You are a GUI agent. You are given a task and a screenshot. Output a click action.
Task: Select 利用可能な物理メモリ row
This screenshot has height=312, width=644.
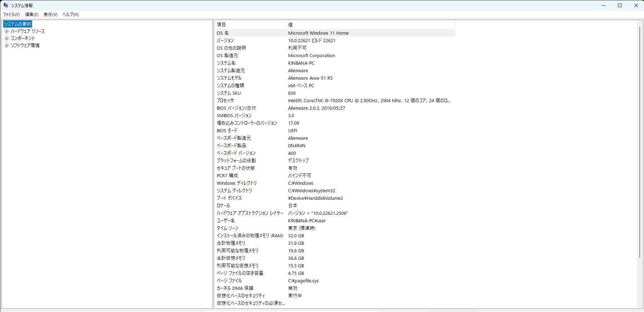[x=335, y=251]
